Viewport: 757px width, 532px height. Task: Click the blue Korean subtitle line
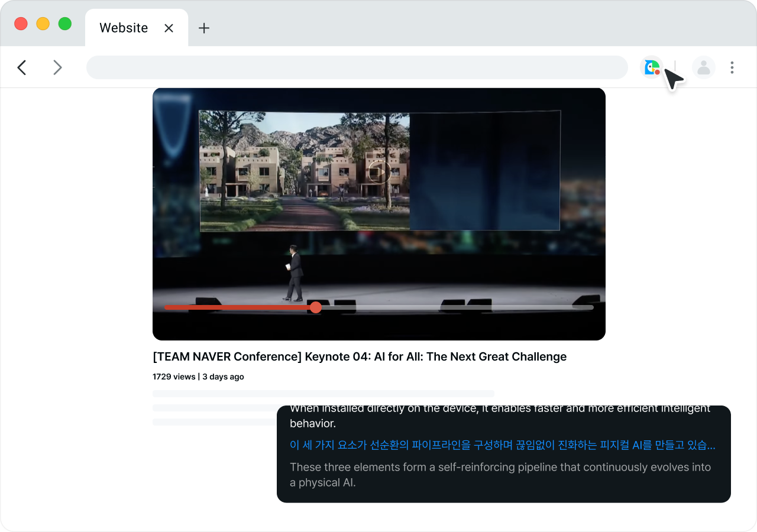tap(502, 445)
